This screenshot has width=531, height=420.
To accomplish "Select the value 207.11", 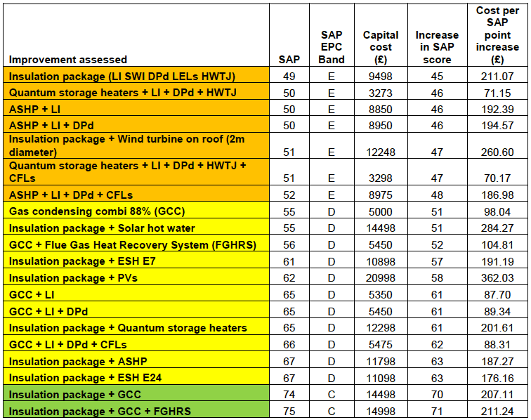I will point(497,394).
